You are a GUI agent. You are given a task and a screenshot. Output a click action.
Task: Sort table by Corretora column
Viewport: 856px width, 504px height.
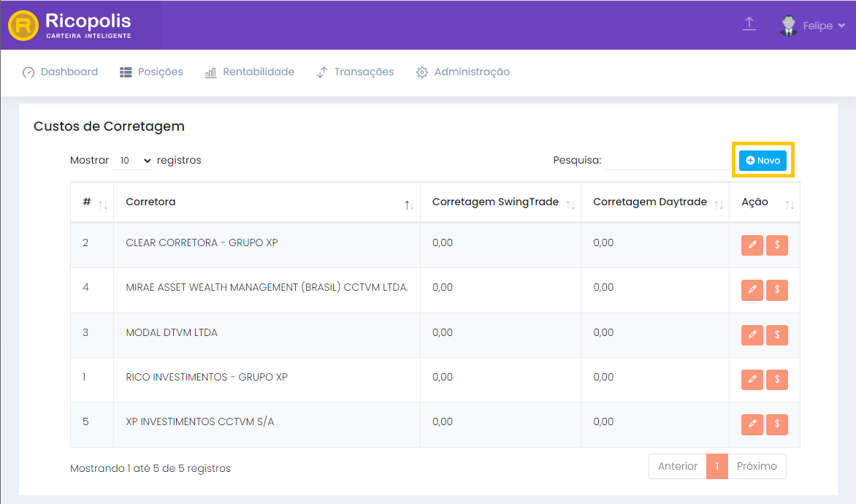pyautogui.click(x=267, y=202)
